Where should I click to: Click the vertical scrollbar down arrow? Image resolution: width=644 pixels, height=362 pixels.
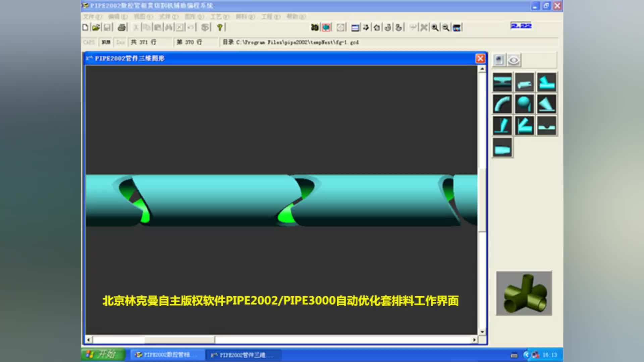pos(482,331)
